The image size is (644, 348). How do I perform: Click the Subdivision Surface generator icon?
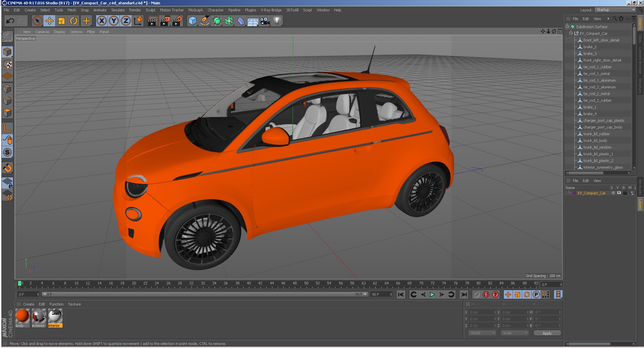tap(217, 21)
